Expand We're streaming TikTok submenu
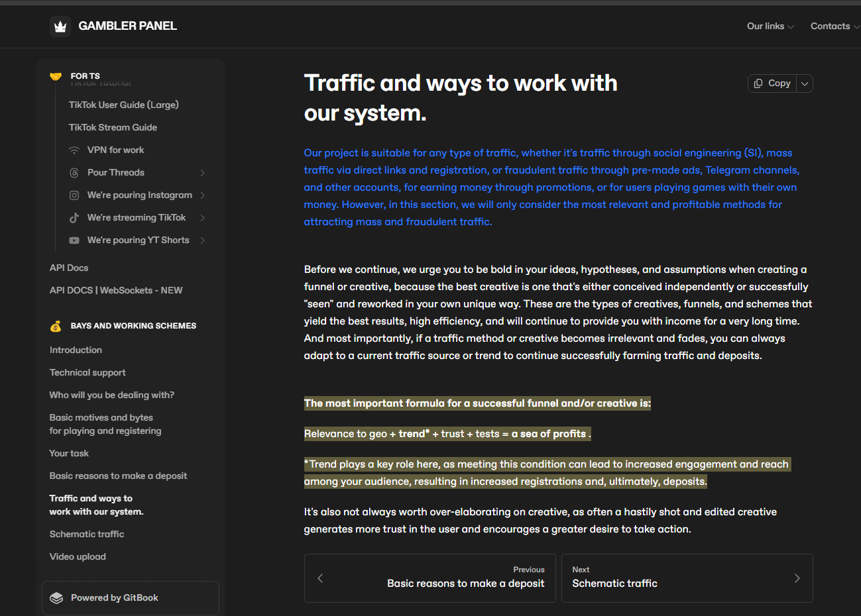Screen dimensions: 861x616 [x=203, y=218]
